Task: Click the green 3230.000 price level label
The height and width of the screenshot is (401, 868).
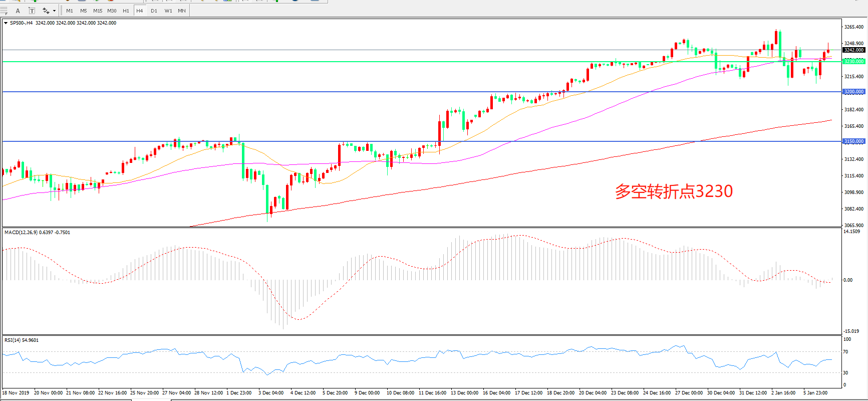Action: coord(853,61)
